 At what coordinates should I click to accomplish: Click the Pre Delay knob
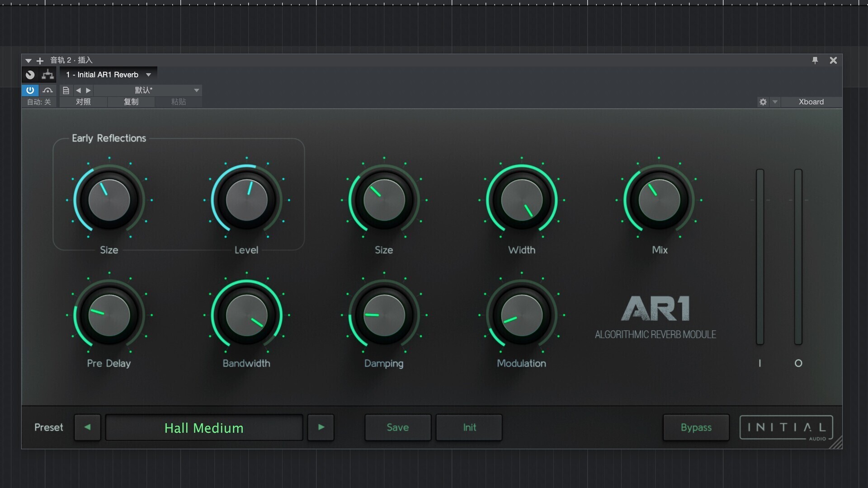[109, 315]
